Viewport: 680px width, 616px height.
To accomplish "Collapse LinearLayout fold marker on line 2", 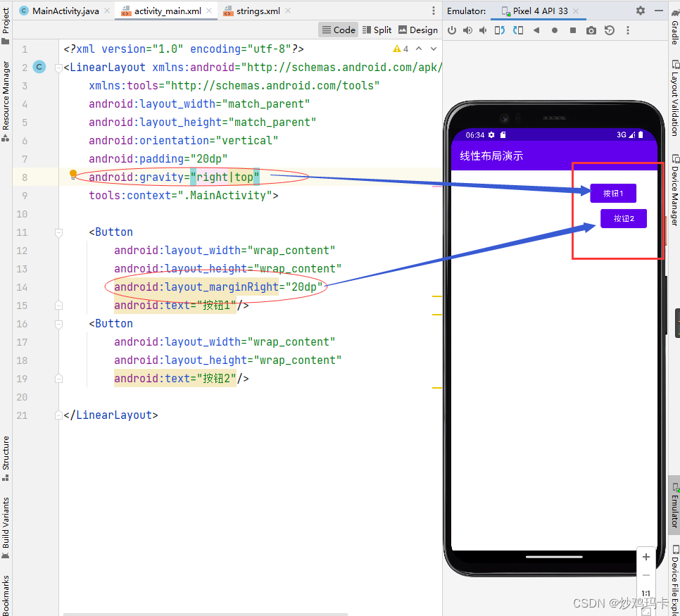I will pyautogui.click(x=59, y=68).
